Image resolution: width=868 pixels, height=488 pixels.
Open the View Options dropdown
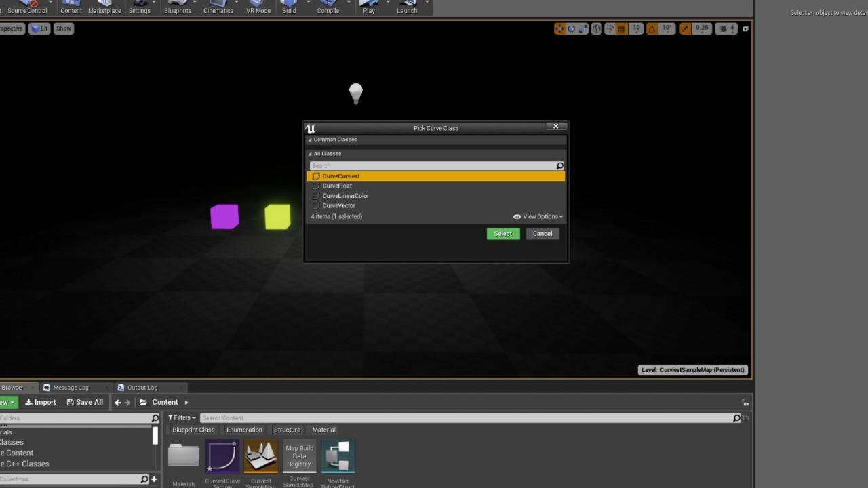click(538, 216)
